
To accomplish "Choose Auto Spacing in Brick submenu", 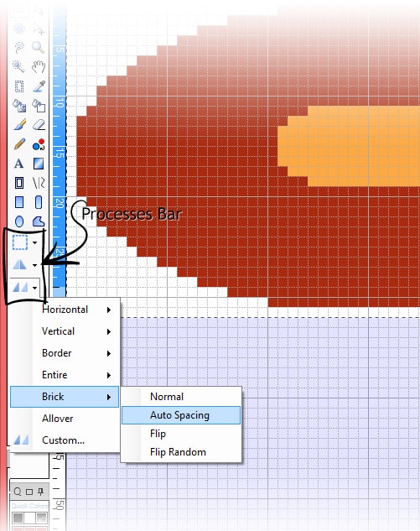I will 181,415.
